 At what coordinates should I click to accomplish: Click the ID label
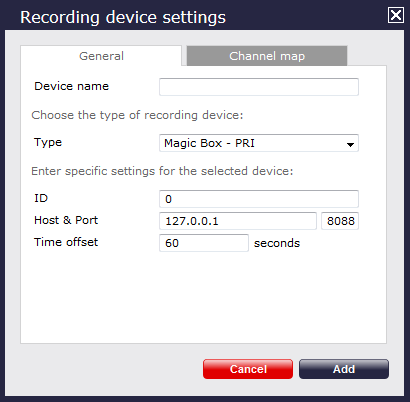click(x=41, y=198)
